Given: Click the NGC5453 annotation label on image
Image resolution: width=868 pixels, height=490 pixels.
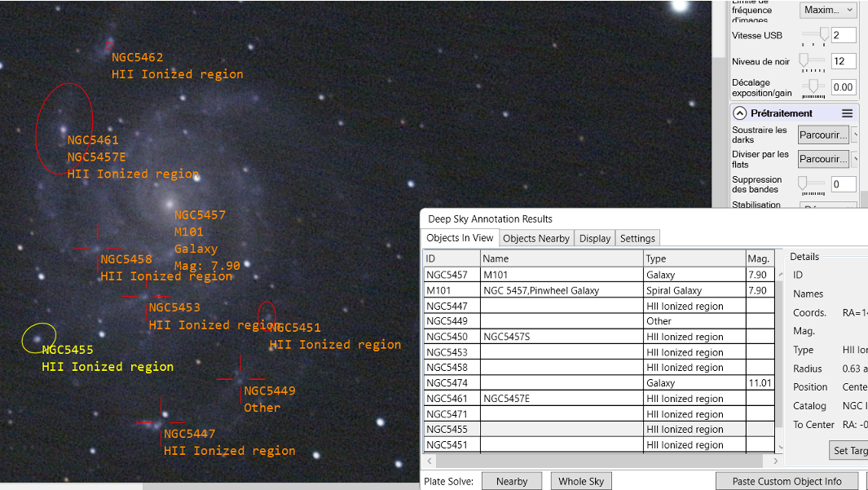Looking at the screenshot, I should (x=174, y=308).
